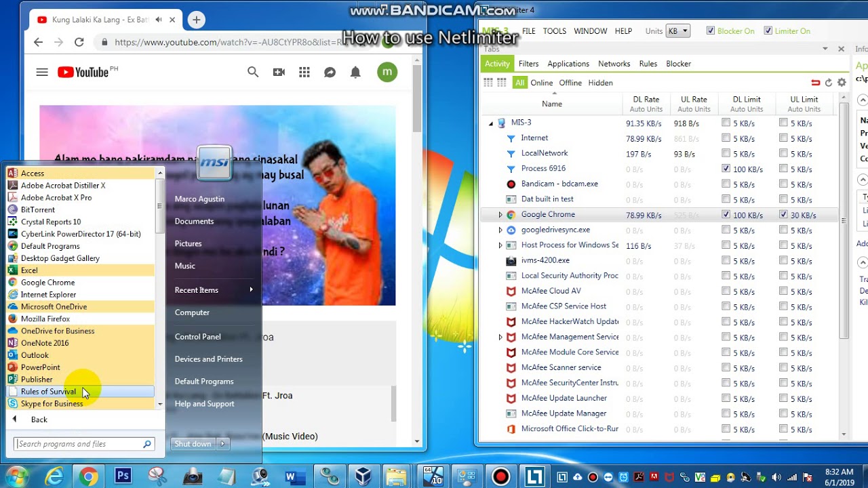Toggle Blocker On checkbox
The width and height of the screenshot is (868, 488).
point(711,31)
